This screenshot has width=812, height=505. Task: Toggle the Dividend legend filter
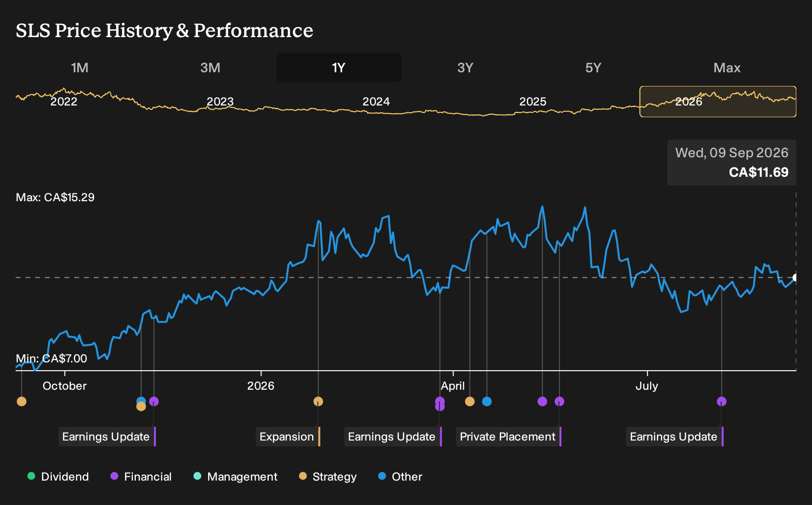click(x=58, y=477)
